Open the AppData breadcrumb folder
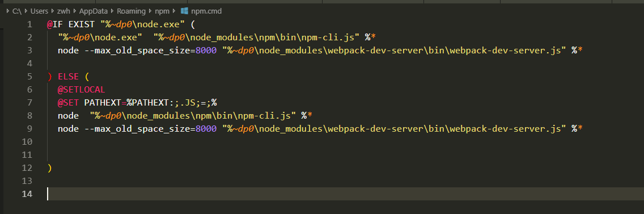Viewport: 644px width, 214px height. tap(93, 11)
